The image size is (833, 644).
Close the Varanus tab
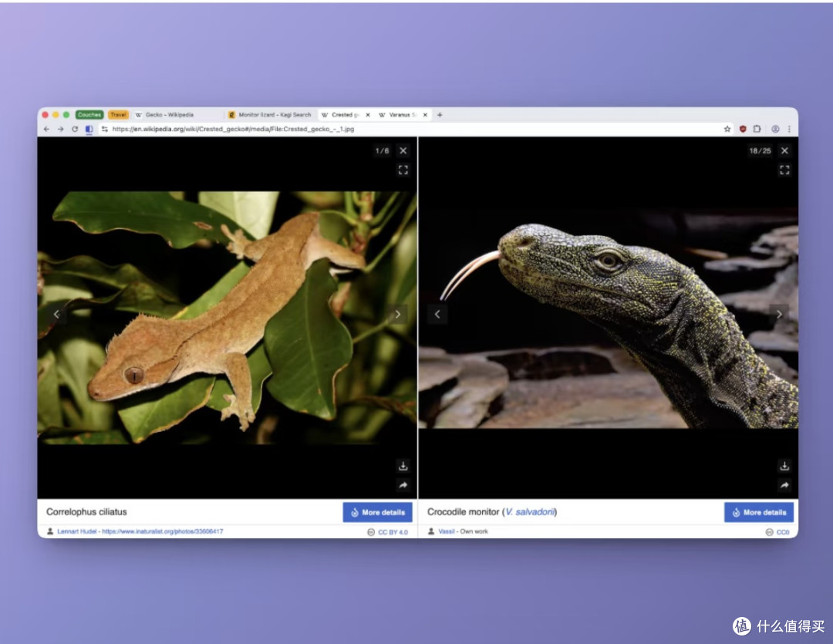425,115
